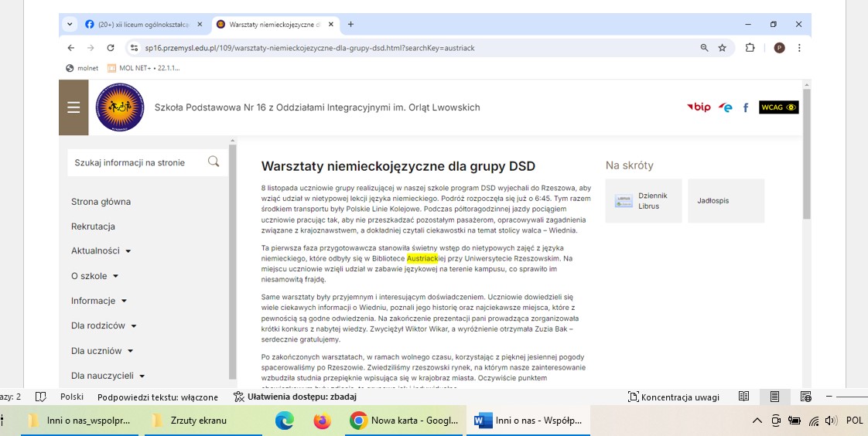Reload the page in Chrome
Viewport: 868px width, 436px height.
[111, 48]
